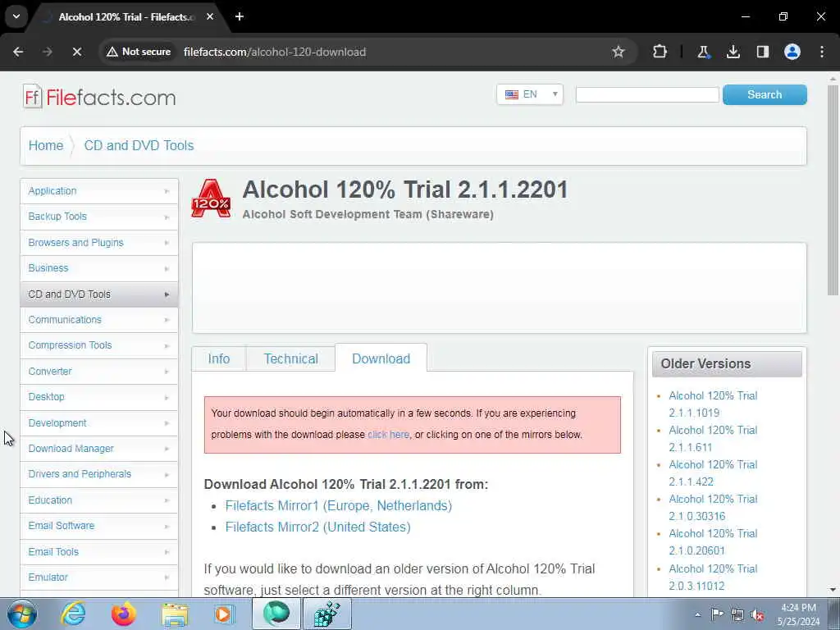The height and width of the screenshot is (630, 840).
Task: Open CD and DVD Tools breadcrumb link
Action: coord(139,146)
